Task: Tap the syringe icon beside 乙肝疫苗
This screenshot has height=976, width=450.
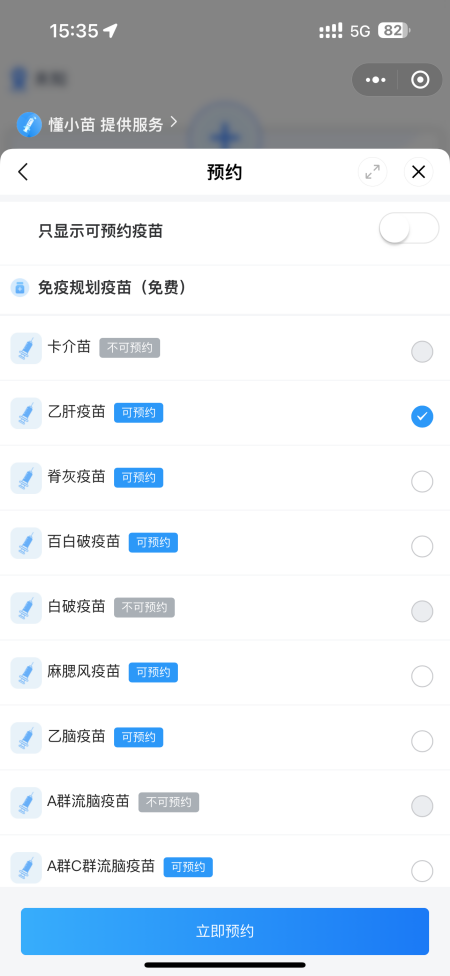Action: [x=26, y=413]
